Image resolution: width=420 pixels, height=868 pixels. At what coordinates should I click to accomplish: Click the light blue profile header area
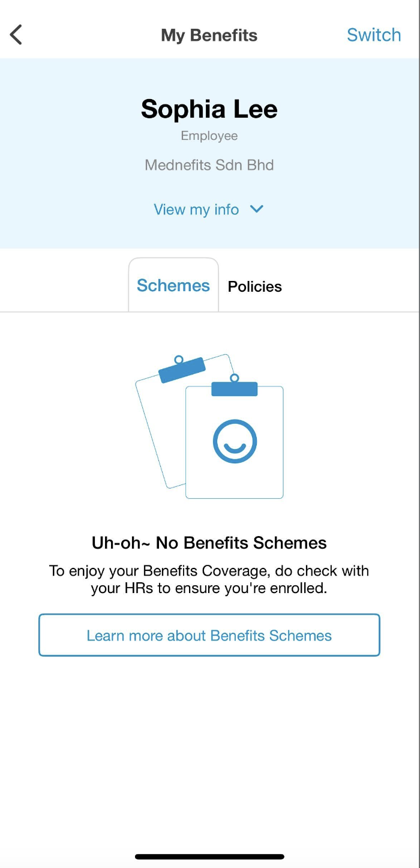point(209,153)
